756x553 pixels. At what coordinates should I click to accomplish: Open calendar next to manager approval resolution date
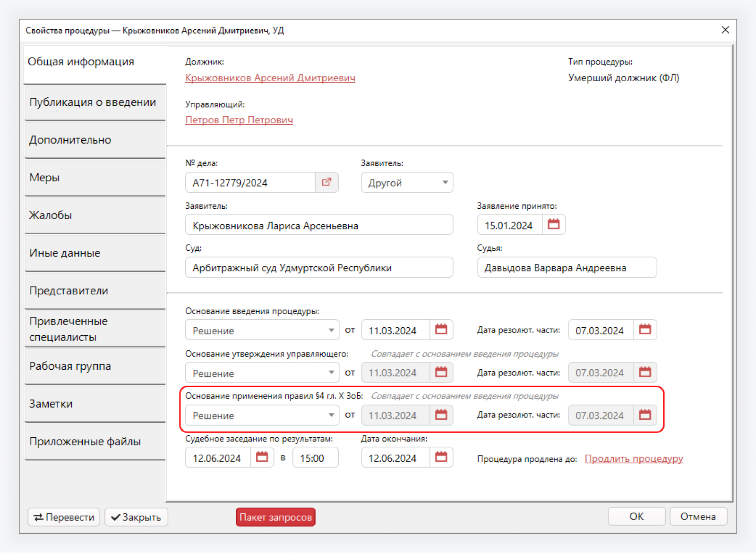tap(645, 372)
